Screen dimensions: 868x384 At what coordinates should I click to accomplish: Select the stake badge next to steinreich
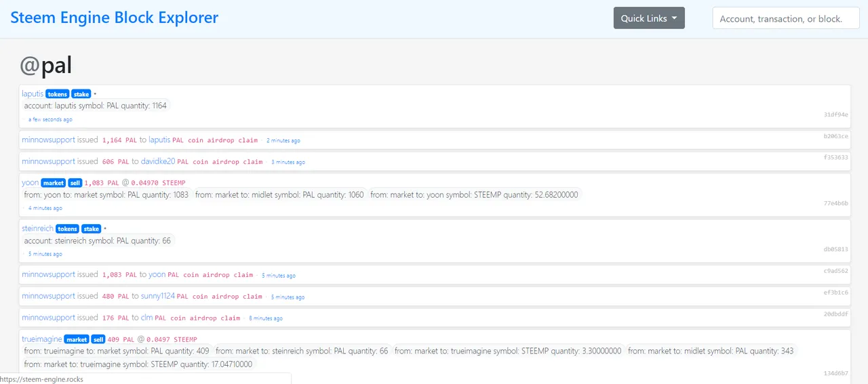[91, 229]
